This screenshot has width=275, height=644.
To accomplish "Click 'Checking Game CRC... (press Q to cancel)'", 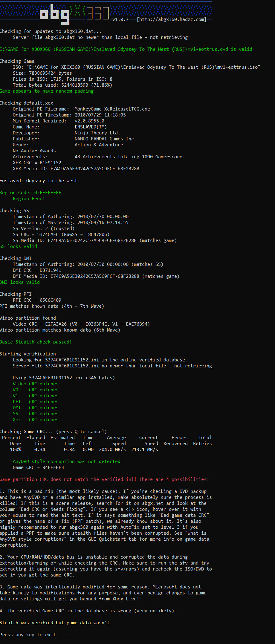I will 53,432.
